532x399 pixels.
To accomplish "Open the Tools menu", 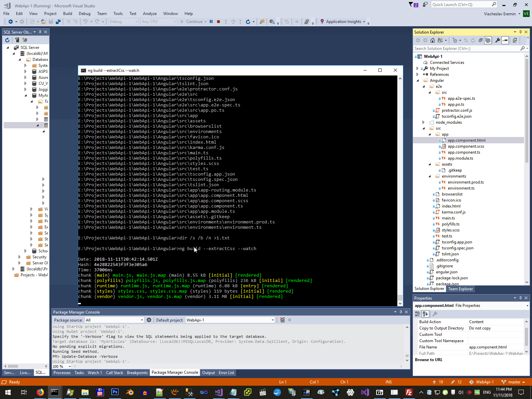I will [x=118, y=14].
